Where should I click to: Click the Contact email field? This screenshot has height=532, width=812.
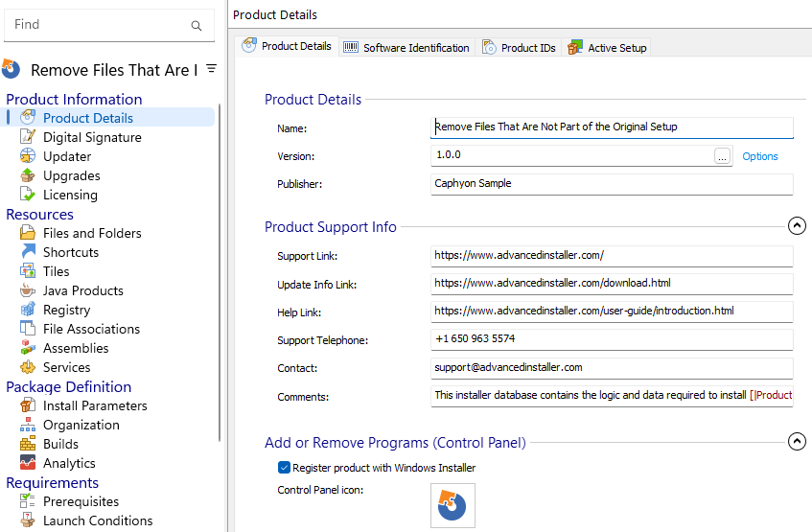[x=612, y=368]
